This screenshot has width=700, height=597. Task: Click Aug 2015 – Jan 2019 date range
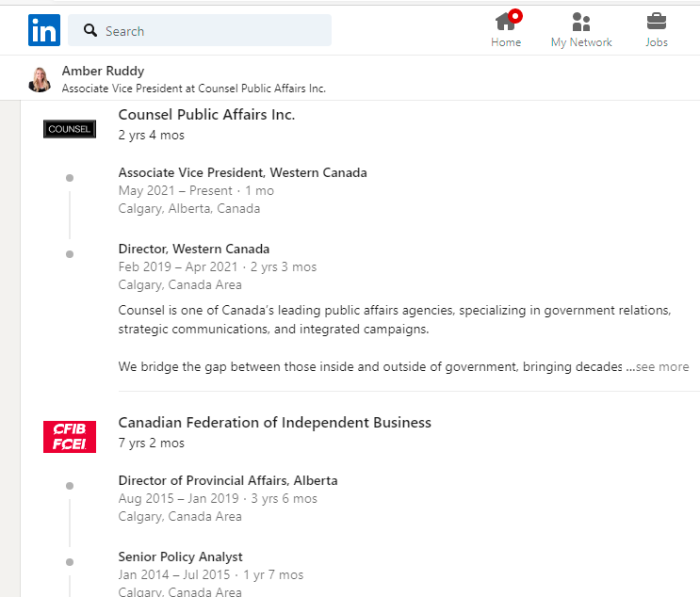point(179,498)
